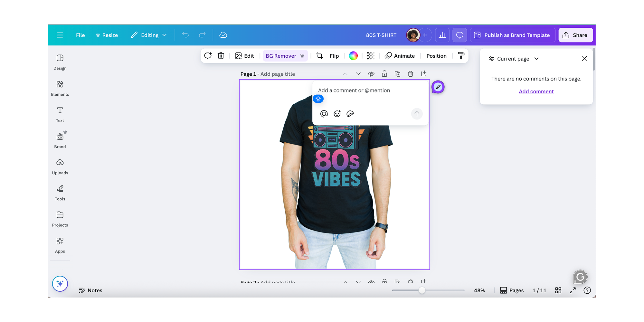Select the Text panel in sidebar
Image resolution: width=644 pixels, height=322 pixels.
pyautogui.click(x=60, y=114)
